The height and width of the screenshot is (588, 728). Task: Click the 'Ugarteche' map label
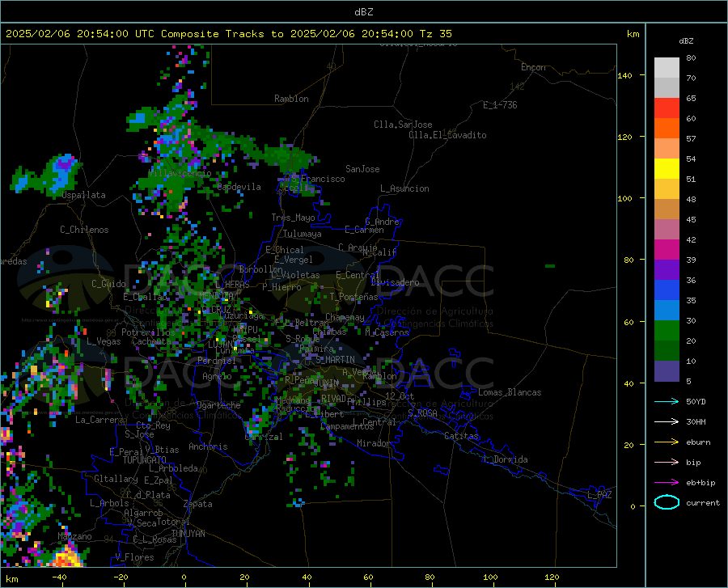pos(218,405)
